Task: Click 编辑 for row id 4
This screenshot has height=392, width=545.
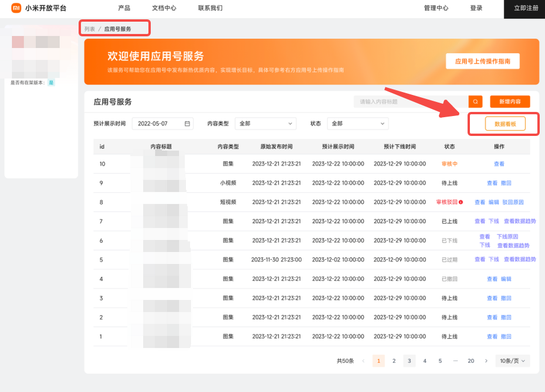Action: 506,279
